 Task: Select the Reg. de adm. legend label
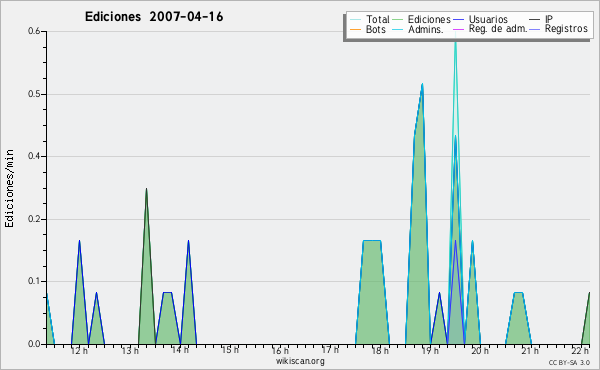[498, 29]
